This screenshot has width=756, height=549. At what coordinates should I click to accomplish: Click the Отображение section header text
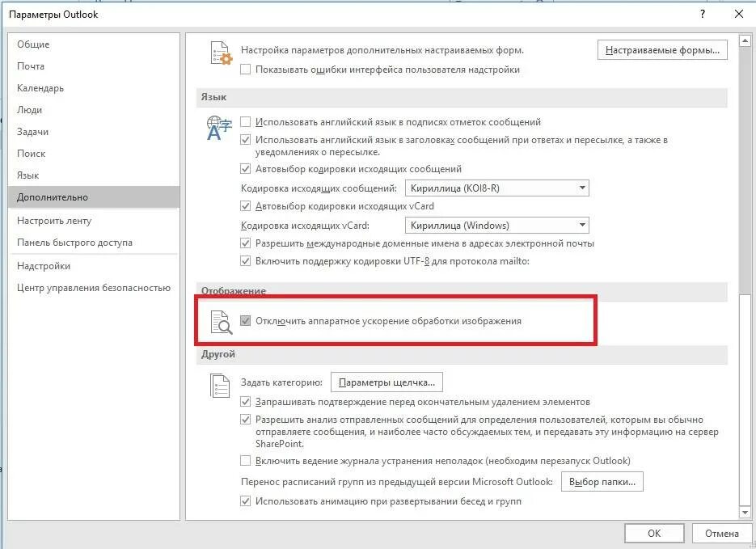point(234,291)
